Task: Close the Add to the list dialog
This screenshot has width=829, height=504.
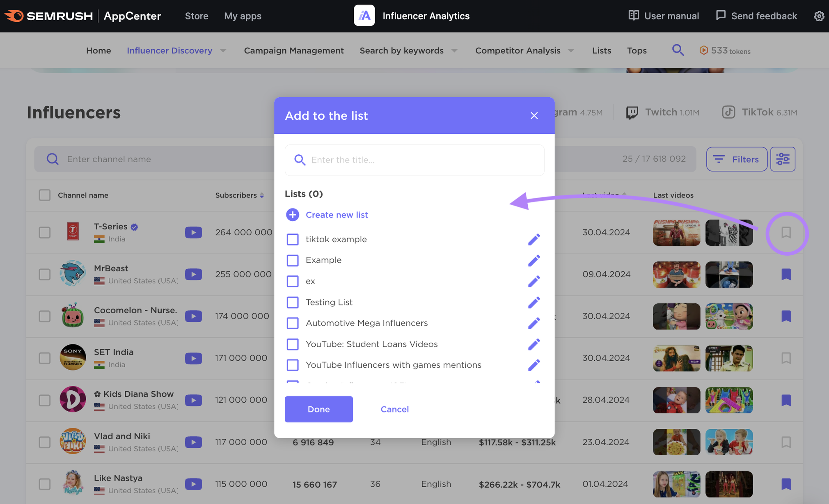Action: [x=534, y=116]
